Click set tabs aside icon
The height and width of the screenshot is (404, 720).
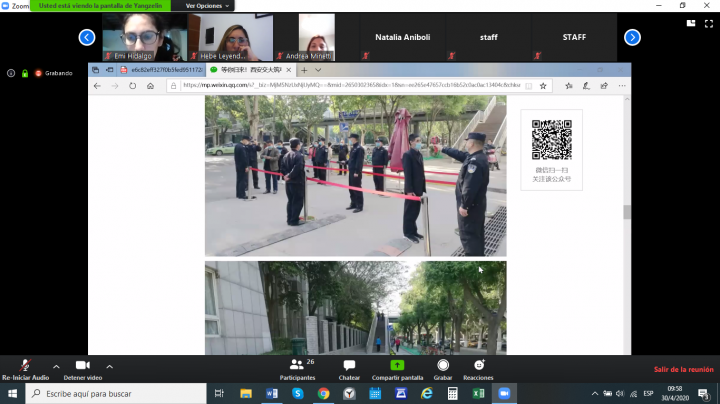109,70
